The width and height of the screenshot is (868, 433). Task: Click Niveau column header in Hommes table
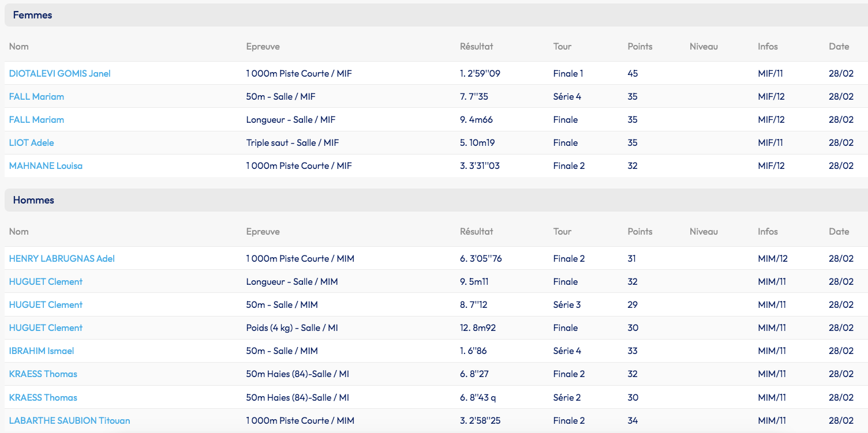pyautogui.click(x=704, y=231)
